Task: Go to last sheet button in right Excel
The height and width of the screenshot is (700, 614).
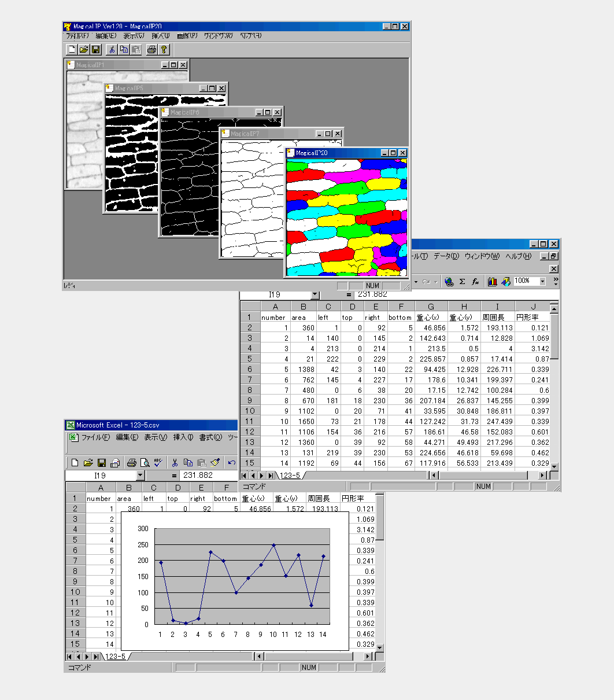Action: pyautogui.click(x=271, y=476)
